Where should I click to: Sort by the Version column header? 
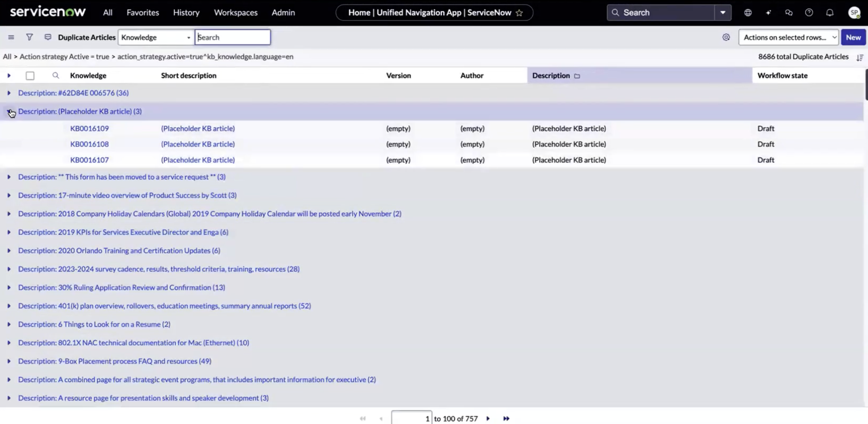click(x=398, y=75)
